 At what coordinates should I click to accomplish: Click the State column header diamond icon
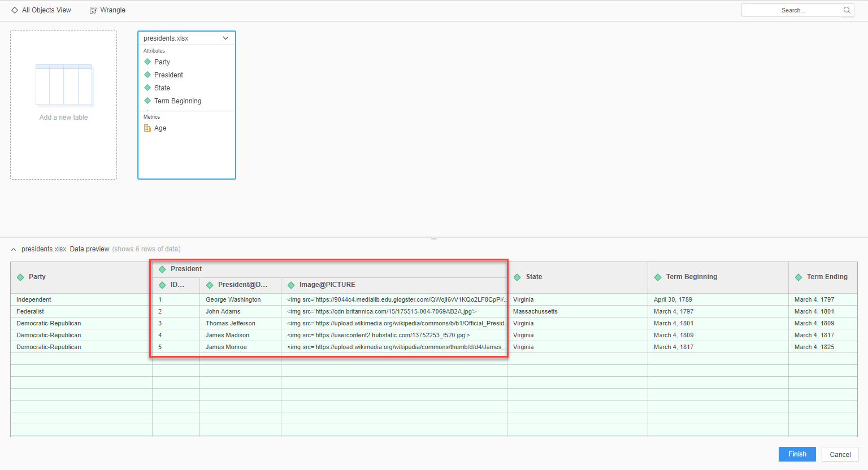pos(517,277)
